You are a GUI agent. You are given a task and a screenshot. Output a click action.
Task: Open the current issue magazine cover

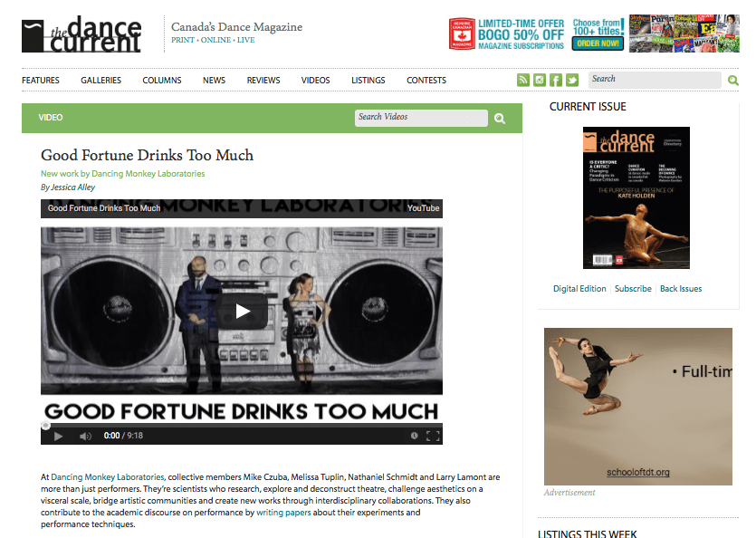(636, 197)
